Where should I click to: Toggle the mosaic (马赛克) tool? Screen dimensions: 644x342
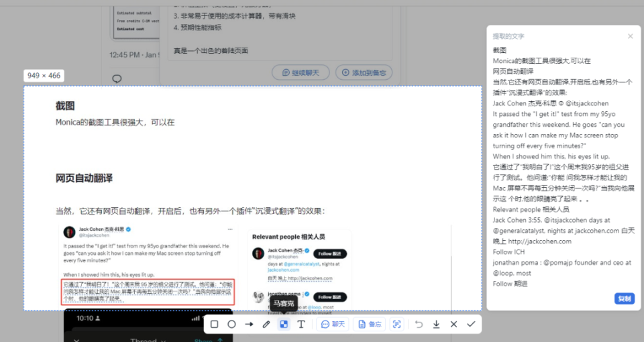pyautogui.click(x=284, y=325)
